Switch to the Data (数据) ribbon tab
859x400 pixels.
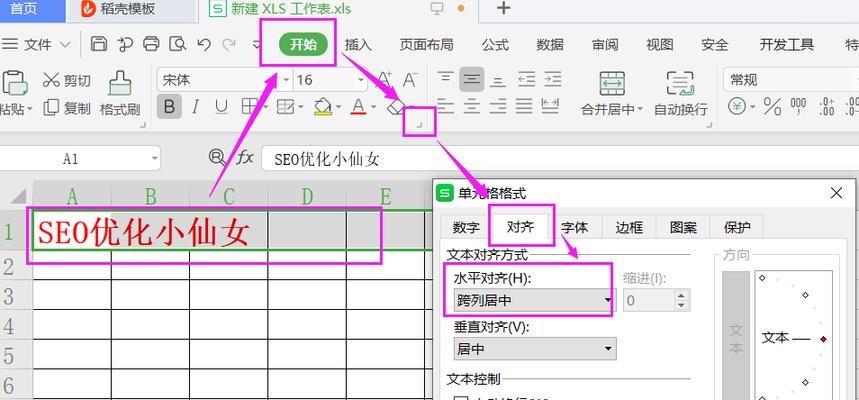550,45
